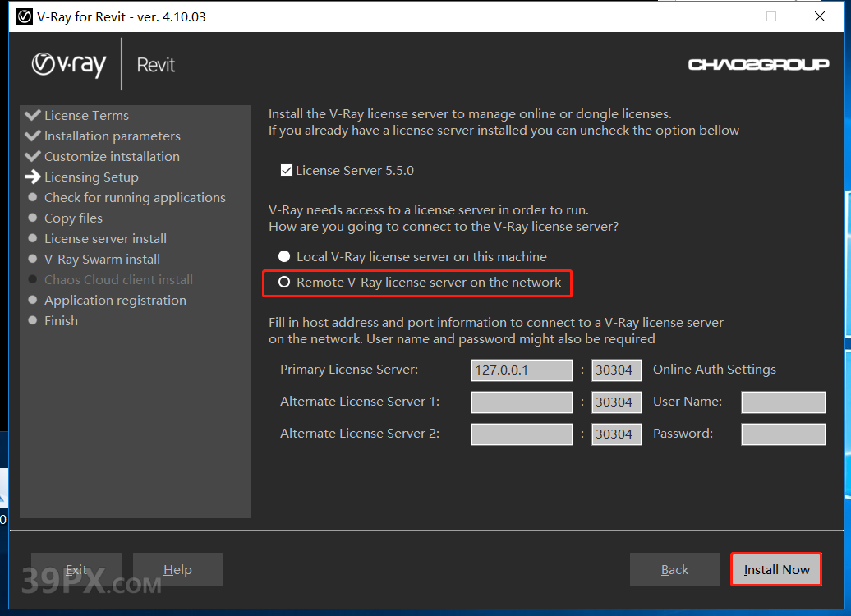Click Alternate License Server 2 port field
The width and height of the screenshot is (851, 616).
coord(617,434)
